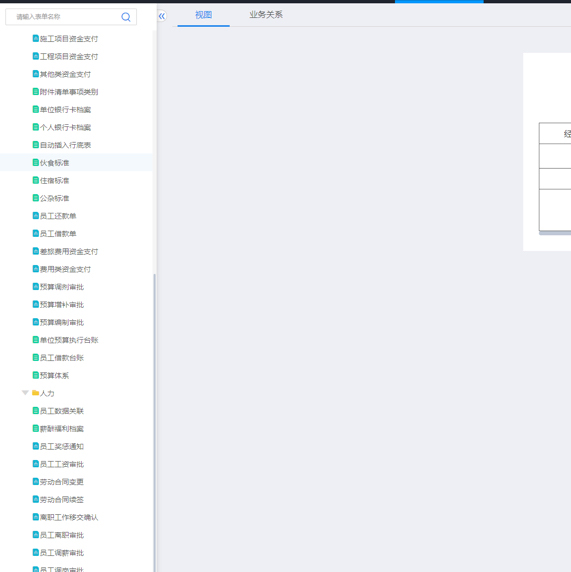Click the green icon beside 员工数据关联

tap(36, 411)
